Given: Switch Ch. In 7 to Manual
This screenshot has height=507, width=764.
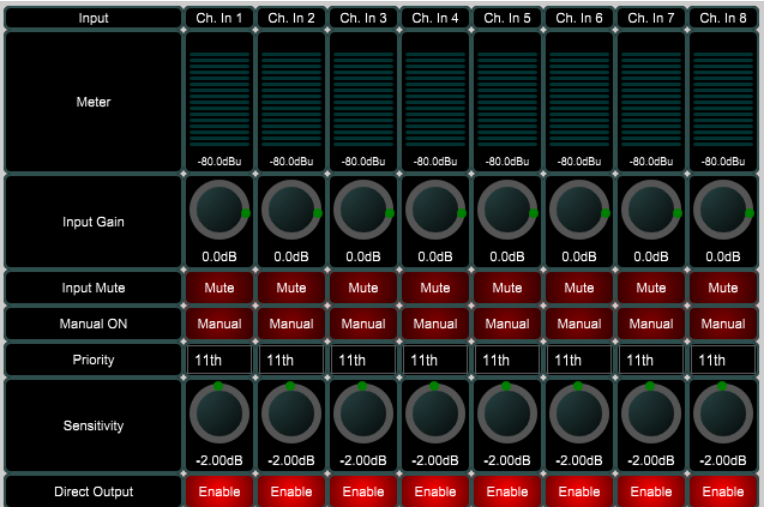Looking at the screenshot, I should pyautogui.click(x=651, y=324).
